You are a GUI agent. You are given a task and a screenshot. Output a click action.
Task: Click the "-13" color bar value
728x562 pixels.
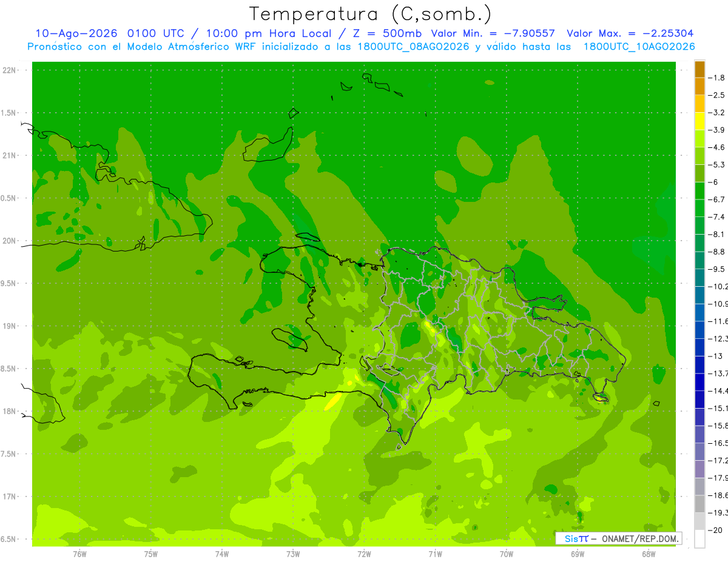point(715,356)
